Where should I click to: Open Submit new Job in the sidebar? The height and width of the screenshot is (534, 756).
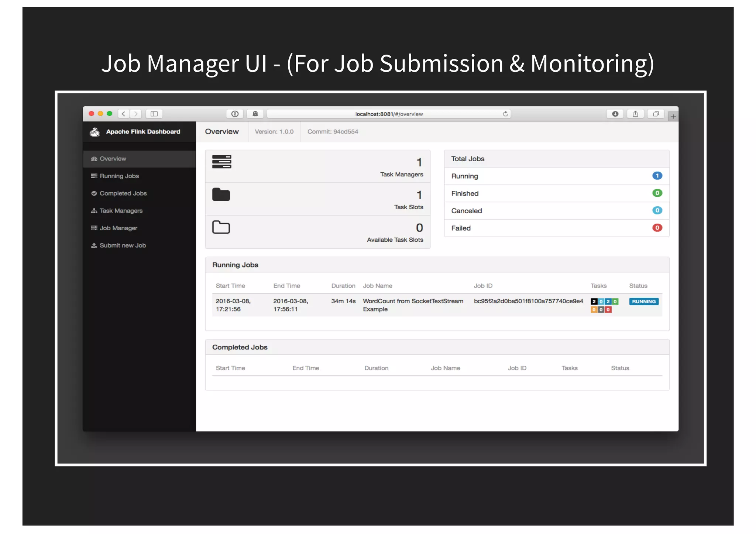tap(140, 246)
